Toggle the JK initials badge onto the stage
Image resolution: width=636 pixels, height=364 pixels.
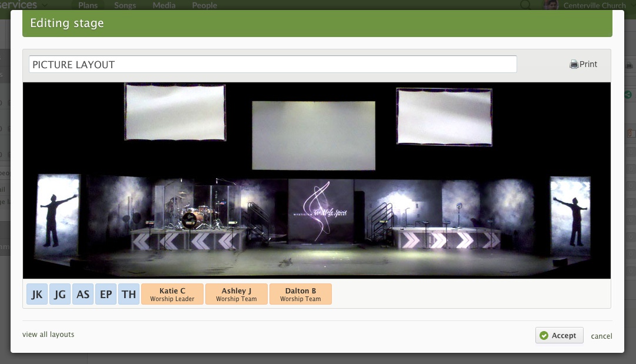[x=37, y=294]
